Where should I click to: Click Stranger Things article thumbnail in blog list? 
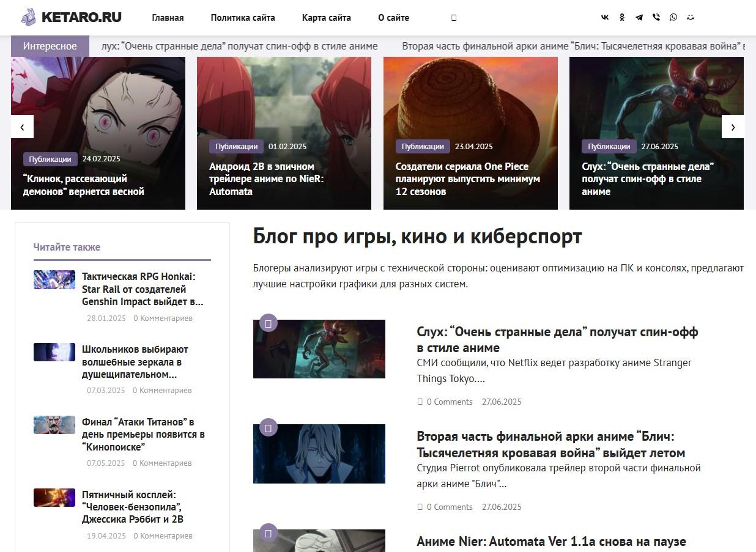coord(319,349)
